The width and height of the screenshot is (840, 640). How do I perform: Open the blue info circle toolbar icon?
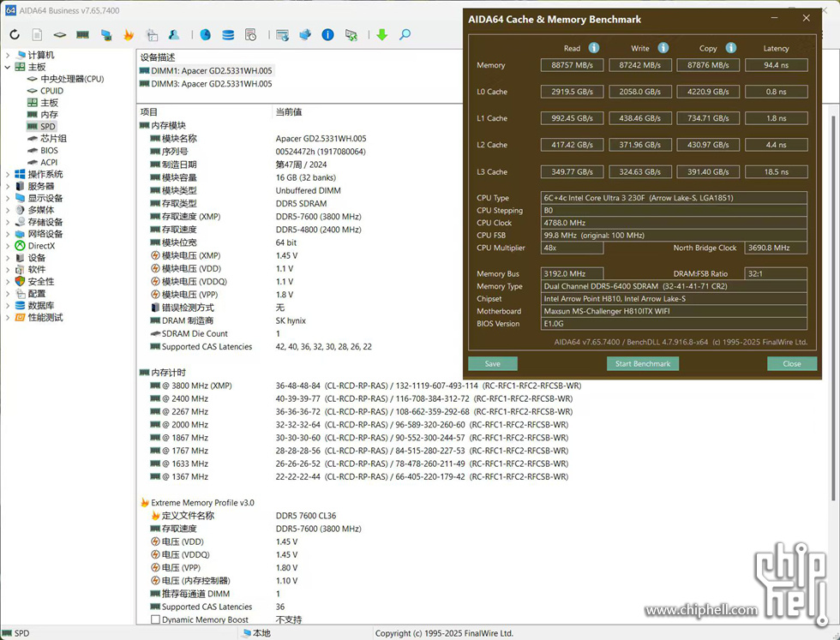327,35
